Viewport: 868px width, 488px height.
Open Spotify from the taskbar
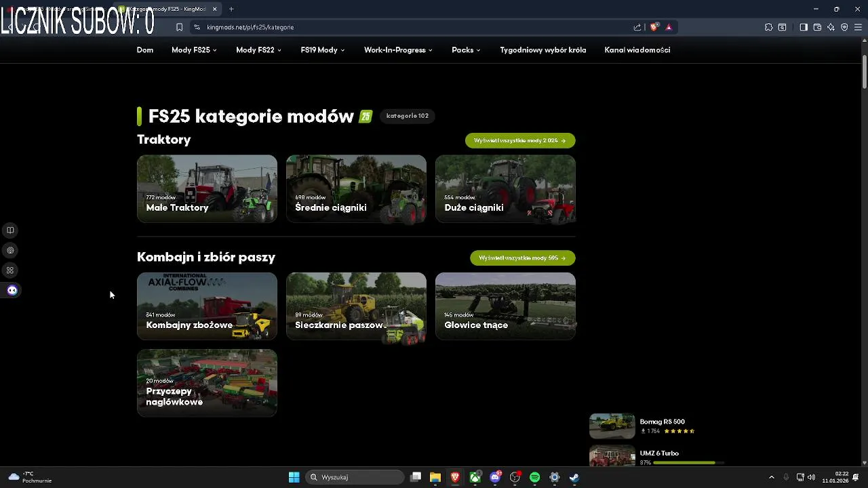tap(534, 477)
